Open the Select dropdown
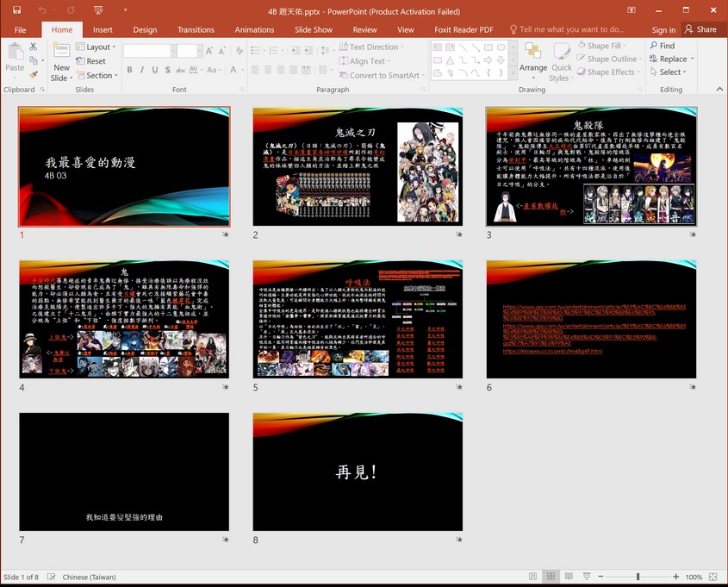 click(668, 72)
